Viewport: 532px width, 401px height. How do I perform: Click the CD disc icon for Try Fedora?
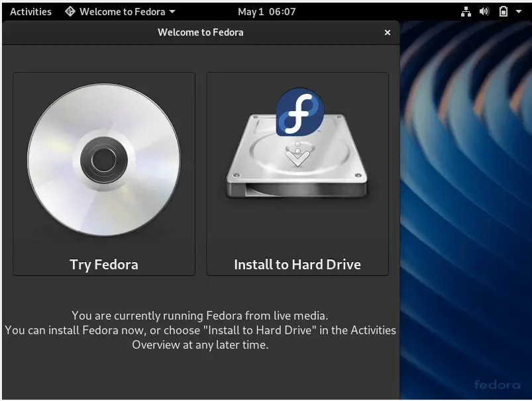click(103, 159)
